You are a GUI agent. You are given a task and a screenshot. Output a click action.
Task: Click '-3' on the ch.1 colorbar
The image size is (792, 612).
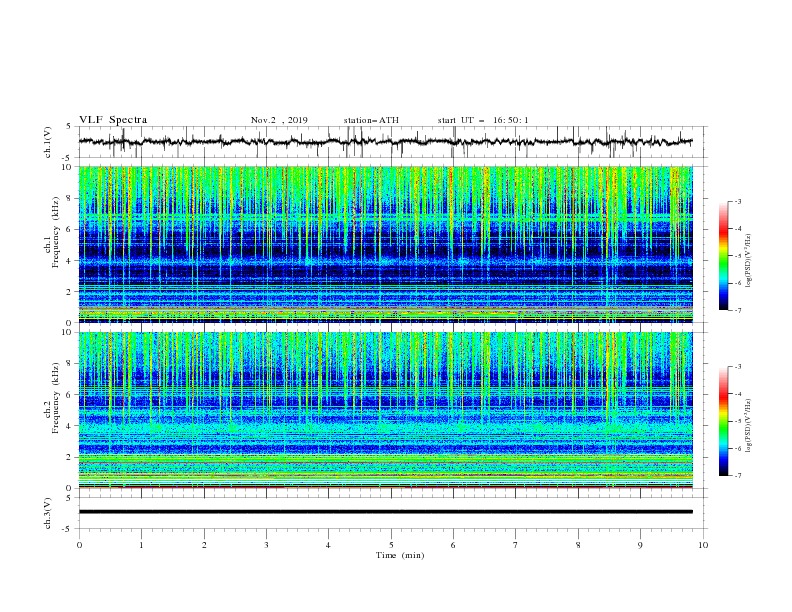point(737,201)
